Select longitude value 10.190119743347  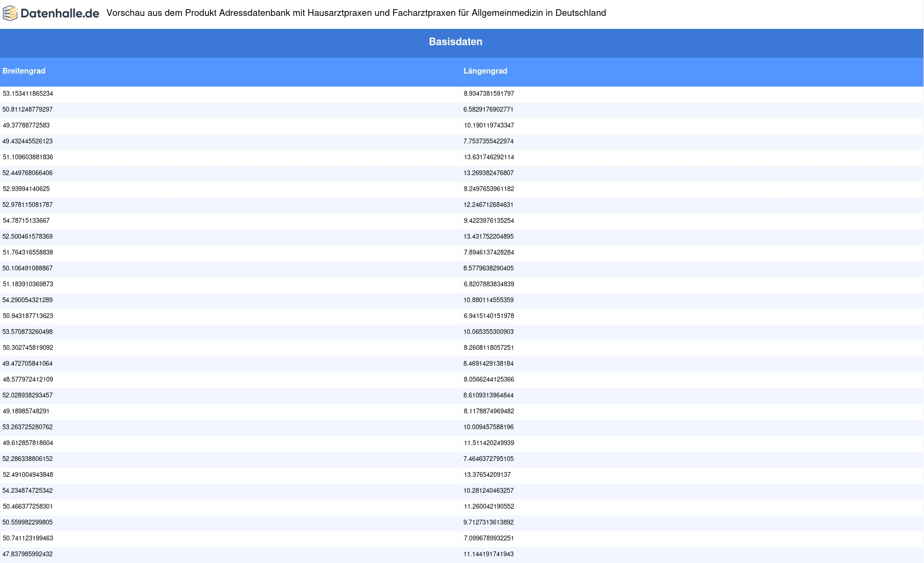(489, 126)
